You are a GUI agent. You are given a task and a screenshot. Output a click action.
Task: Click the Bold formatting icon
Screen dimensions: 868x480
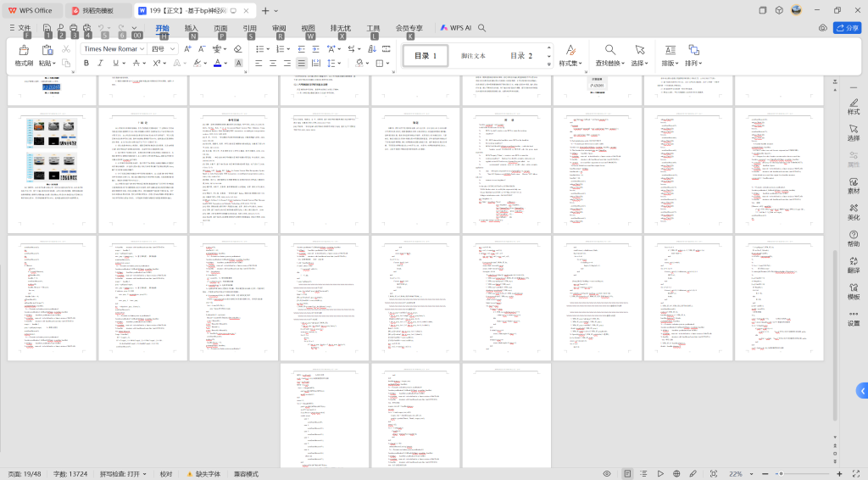86,64
